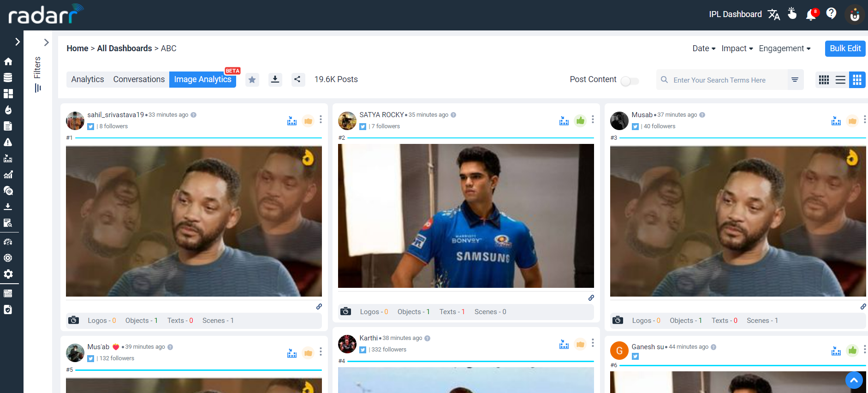Click the 19.6K Posts count
Screen dimensions: 868x393
[336, 79]
